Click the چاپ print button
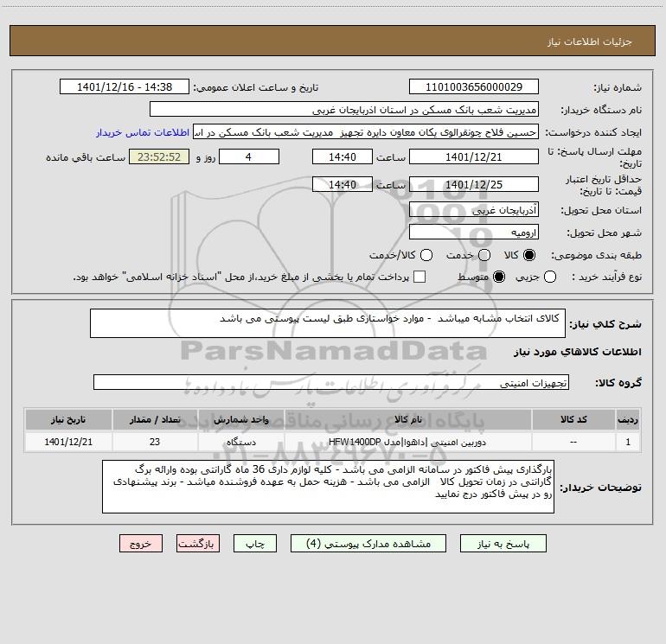 (255, 544)
